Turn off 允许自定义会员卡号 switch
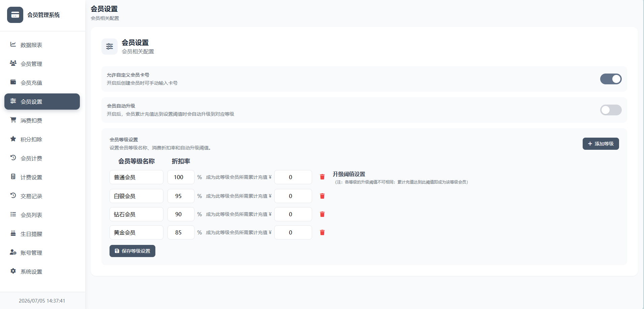The width and height of the screenshot is (644, 309). click(611, 79)
